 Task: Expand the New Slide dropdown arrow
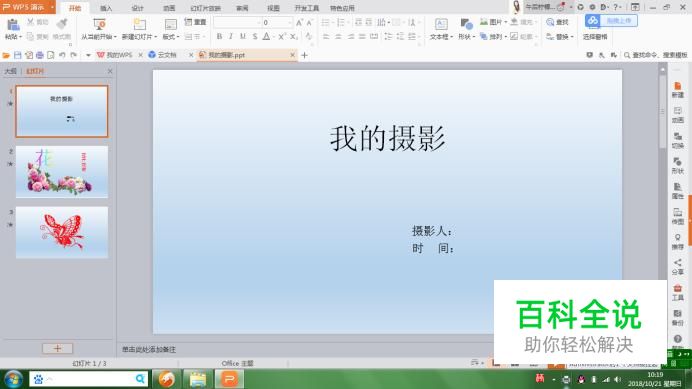click(156, 37)
